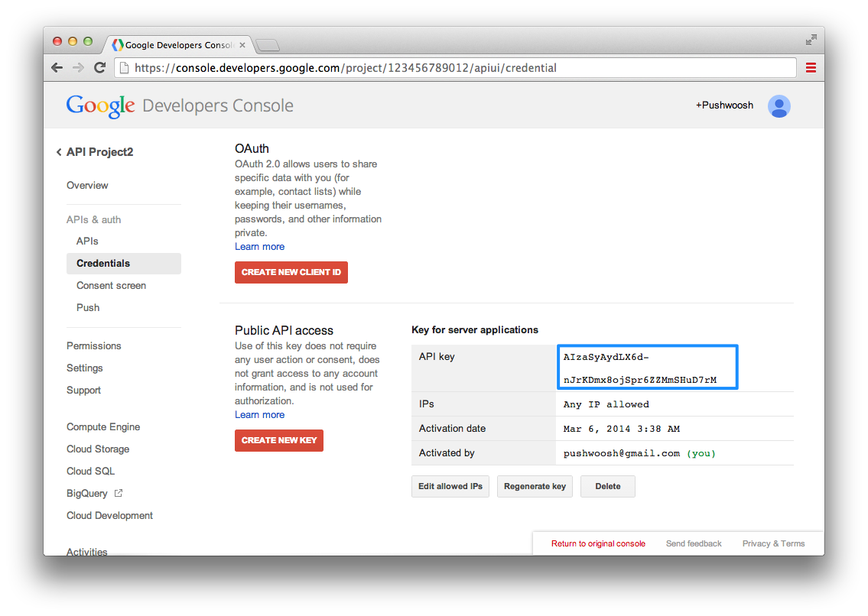Screen dimensions: 868x616
Task: Open the Chrome hamburger menu
Action: 811,67
